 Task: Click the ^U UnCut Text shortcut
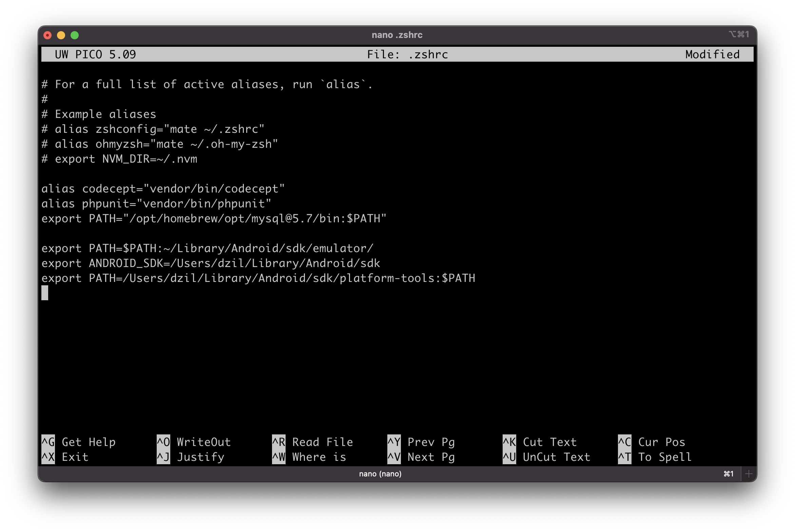click(x=546, y=457)
